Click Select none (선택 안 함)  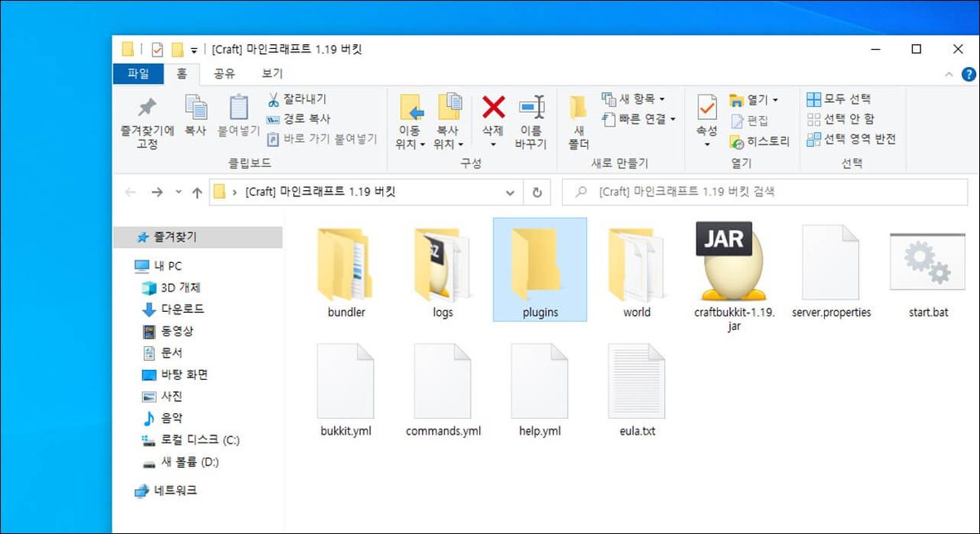[840, 119]
